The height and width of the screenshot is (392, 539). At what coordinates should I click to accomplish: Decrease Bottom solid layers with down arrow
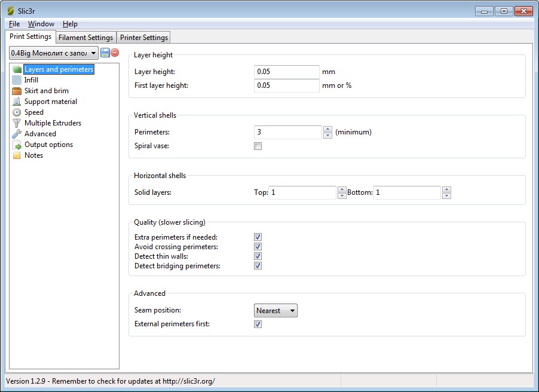[x=446, y=195]
